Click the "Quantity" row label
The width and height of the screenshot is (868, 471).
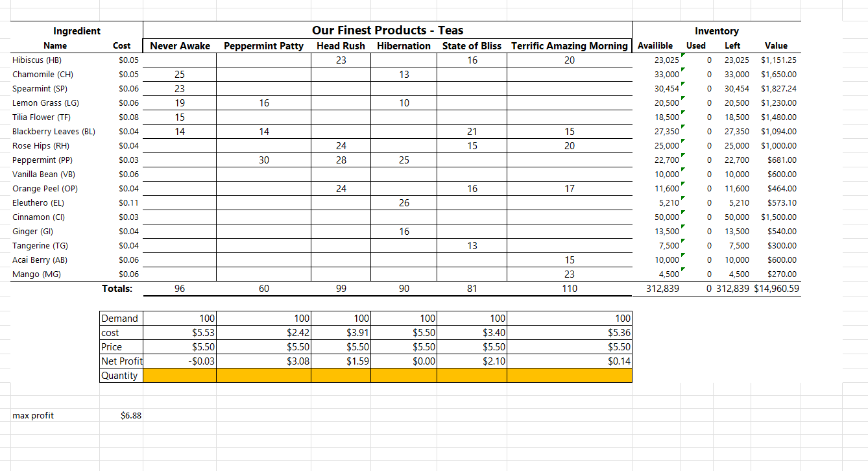click(x=121, y=376)
